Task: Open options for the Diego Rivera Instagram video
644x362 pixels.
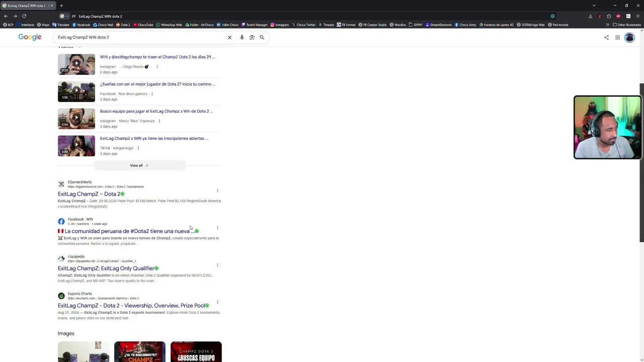Action: click(157, 67)
